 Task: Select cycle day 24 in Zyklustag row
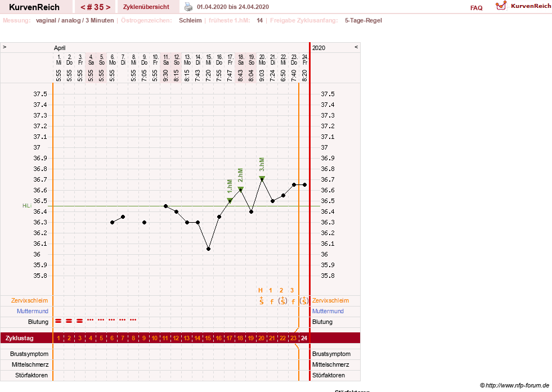[x=304, y=338]
